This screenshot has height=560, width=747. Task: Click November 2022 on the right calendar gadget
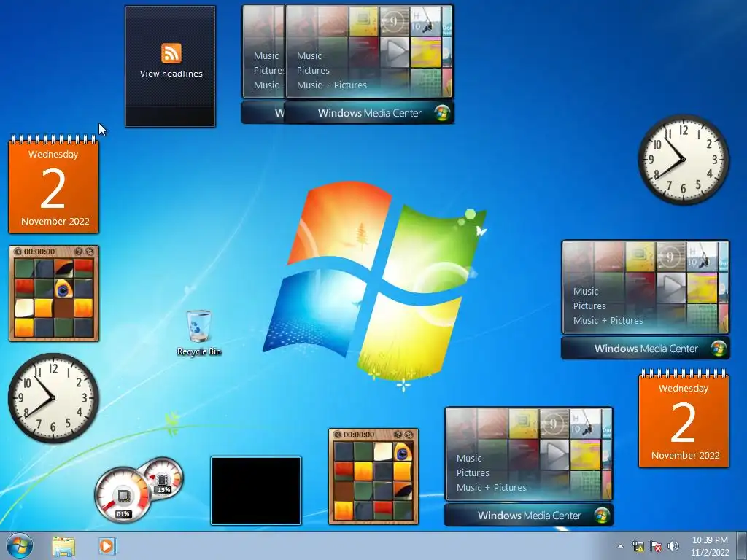(686, 456)
